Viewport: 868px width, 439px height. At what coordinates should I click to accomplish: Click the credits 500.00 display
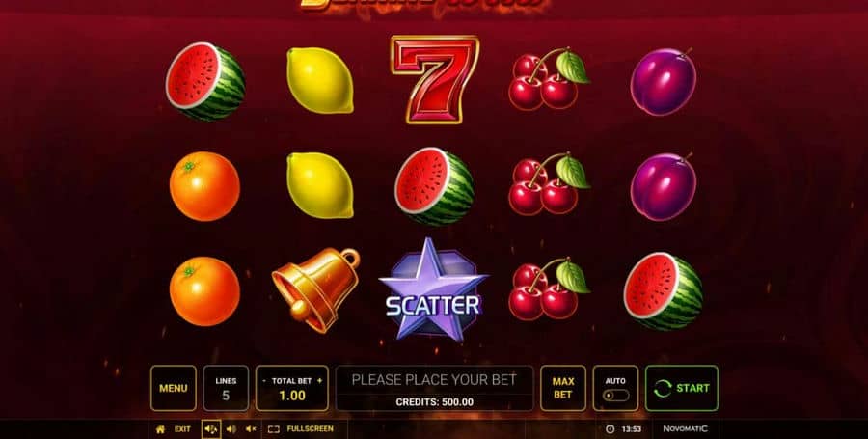(x=435, y=402)
